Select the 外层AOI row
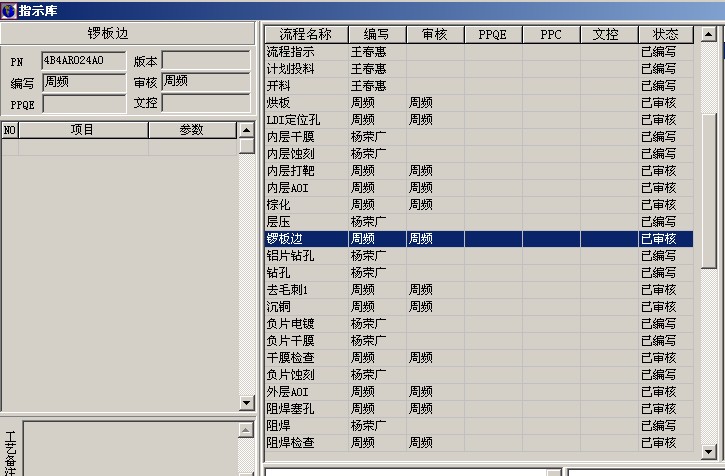Image resolution: width=725 pixels, height=476 pixels. [x=479, y=392]
